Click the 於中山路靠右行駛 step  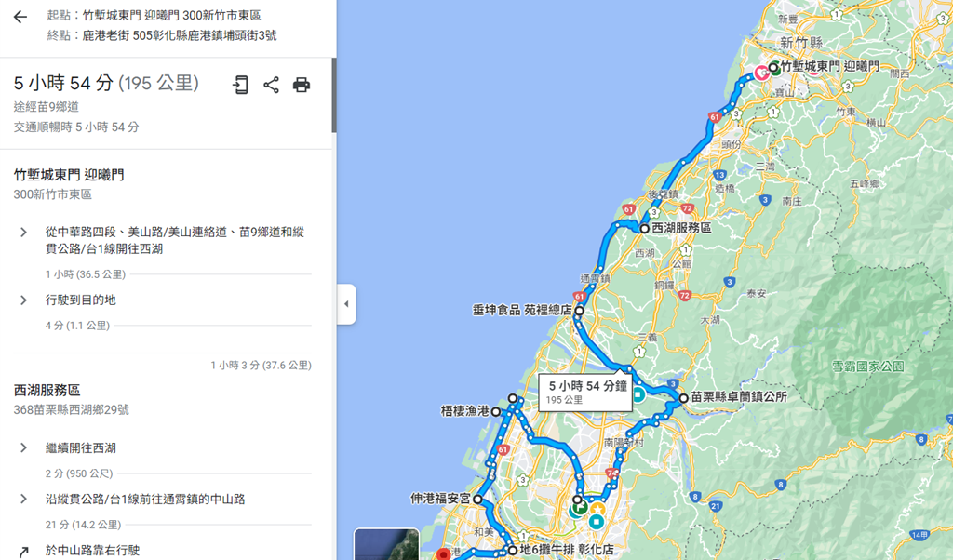92,551
